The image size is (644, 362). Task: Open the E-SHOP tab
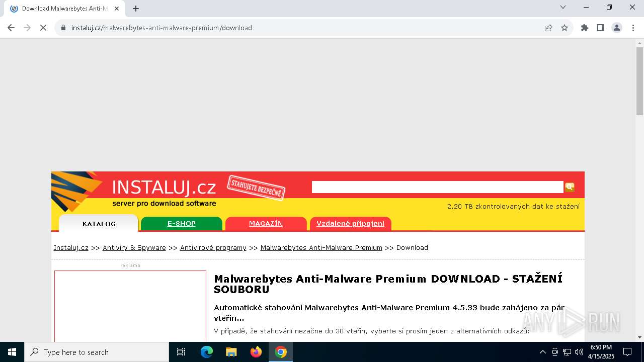pos(181,224)
